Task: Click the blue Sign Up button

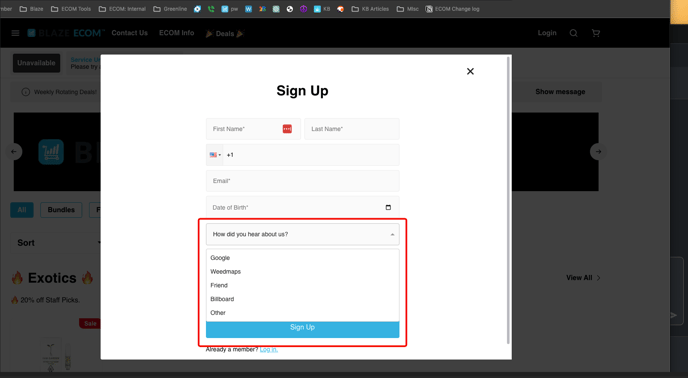Action: pyautogui.click(x=303, y=329)
